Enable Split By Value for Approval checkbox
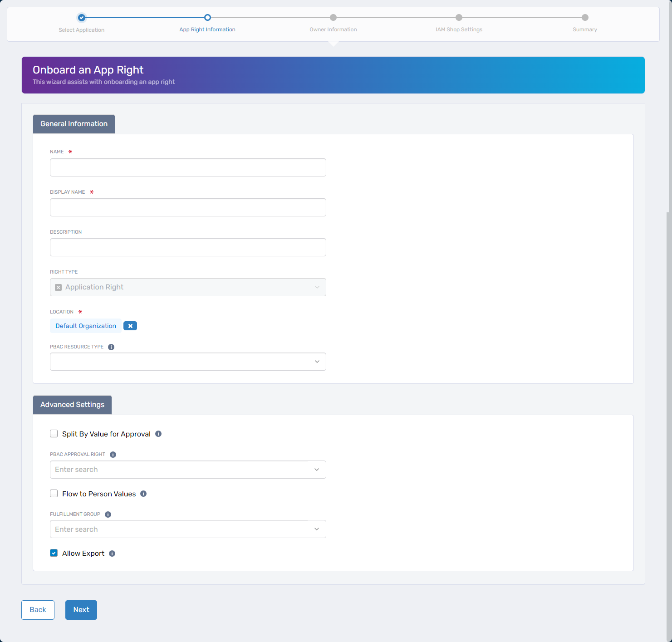This screenshot has height=642, width=672. click(54, 434)
